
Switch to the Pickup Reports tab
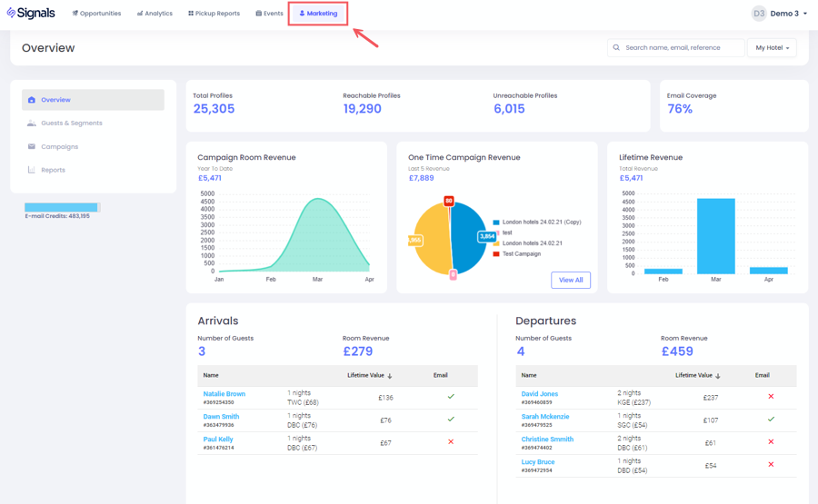coord(214,14)
